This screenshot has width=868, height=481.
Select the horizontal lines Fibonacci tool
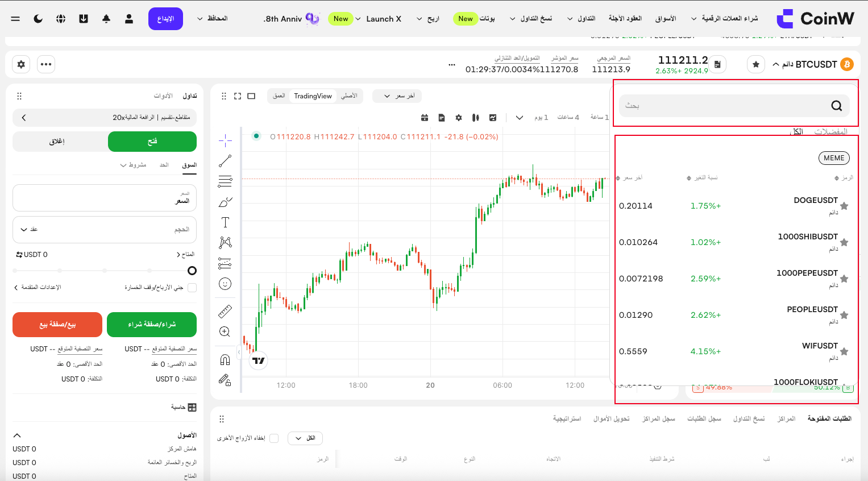coord(225,181)
